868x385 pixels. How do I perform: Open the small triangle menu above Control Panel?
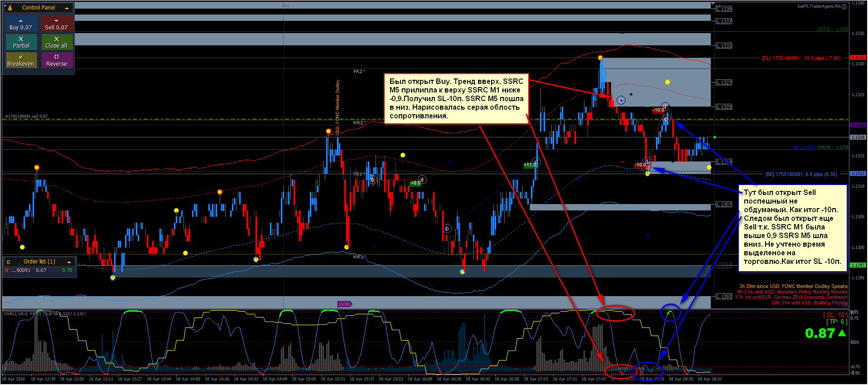5,6
